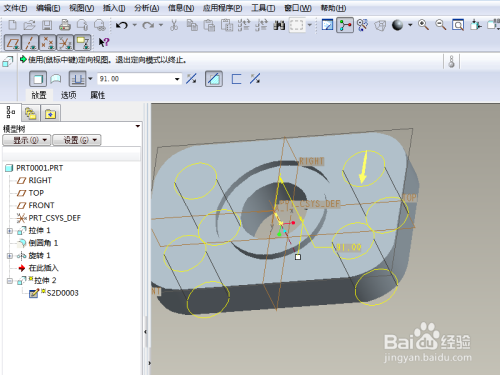Open 分析(A) menu
This screenshot has width=500, height=375.
(x=147, y=8)
